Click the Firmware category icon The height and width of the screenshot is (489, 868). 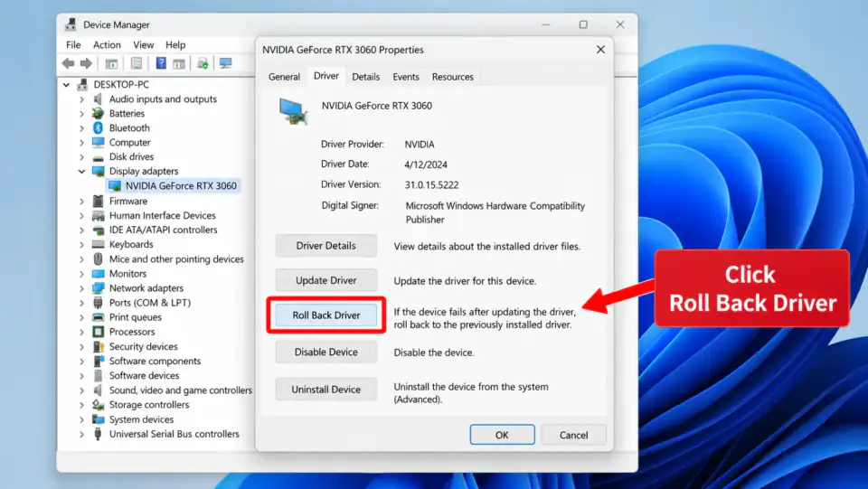click(x=98, y=201)
